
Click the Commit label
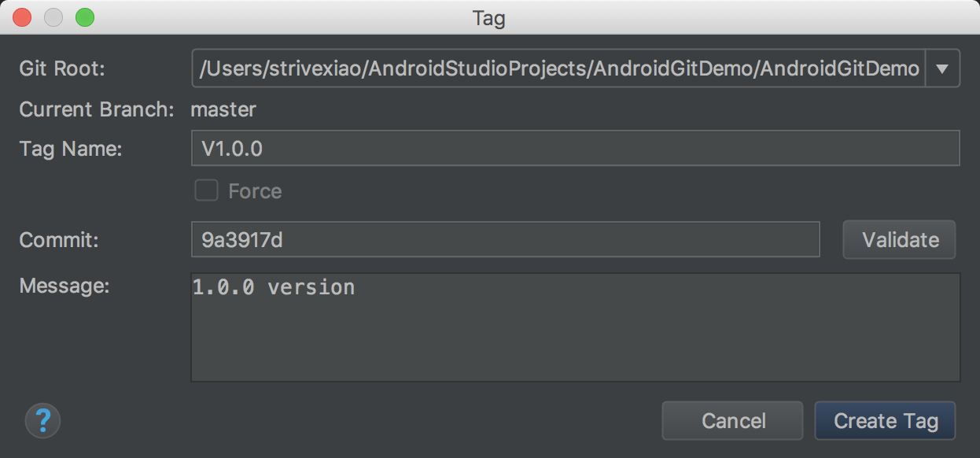(59, 239)
